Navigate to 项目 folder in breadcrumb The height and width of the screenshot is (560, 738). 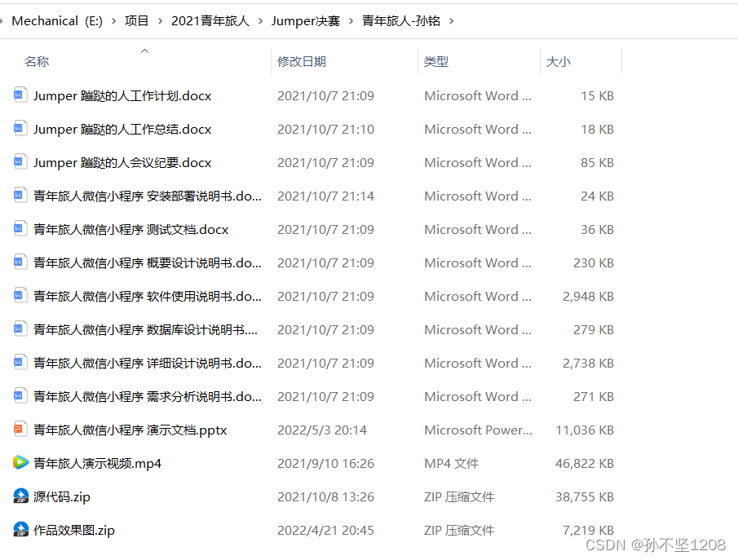pyautogui.click(x=136, y=21)
